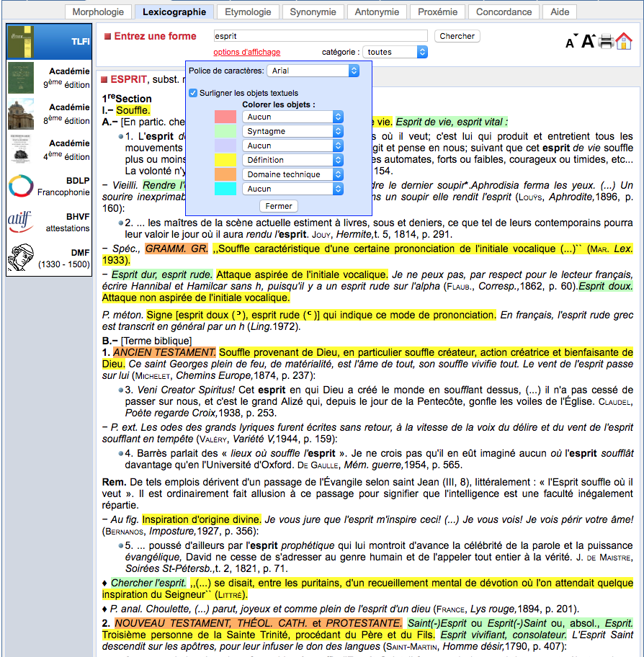Click Académie 9ème édition label

pos(66,78)
